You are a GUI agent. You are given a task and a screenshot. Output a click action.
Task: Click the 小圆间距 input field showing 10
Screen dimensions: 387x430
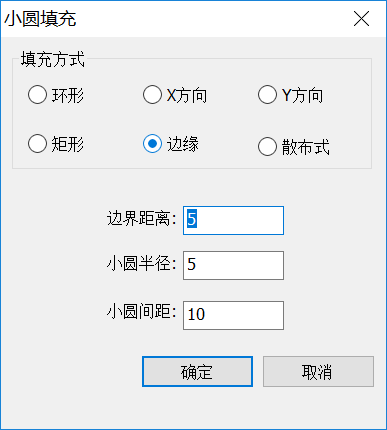[233, 315]
